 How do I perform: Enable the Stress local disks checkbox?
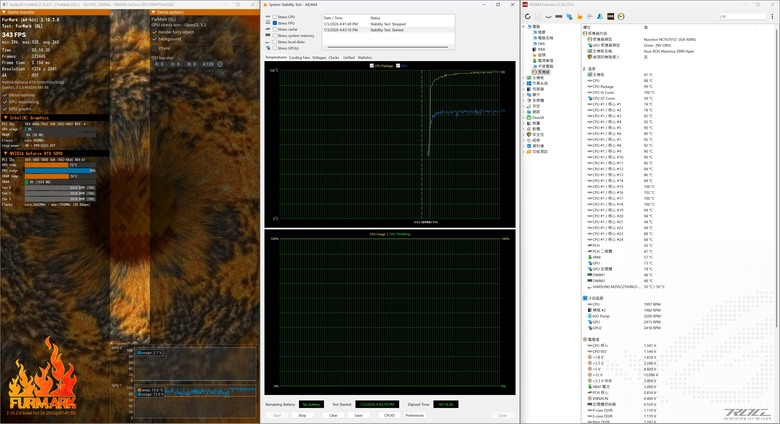(x=275, y=42)
